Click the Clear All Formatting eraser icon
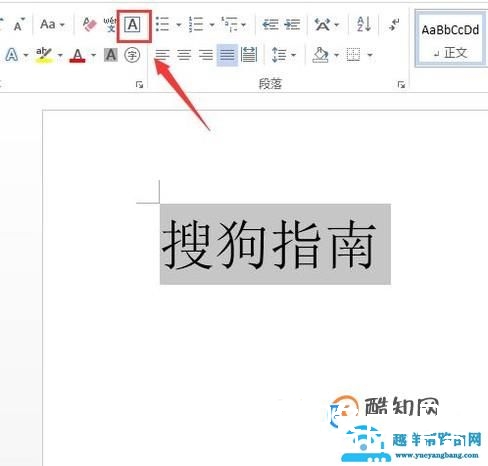Viewport: 488px width, 466px height. click(x=89, y=24)
